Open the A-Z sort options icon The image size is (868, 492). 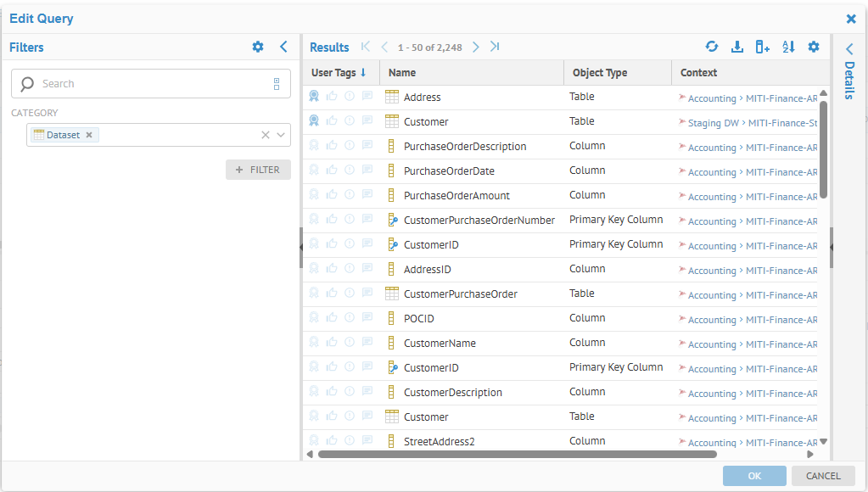[788, 48]
